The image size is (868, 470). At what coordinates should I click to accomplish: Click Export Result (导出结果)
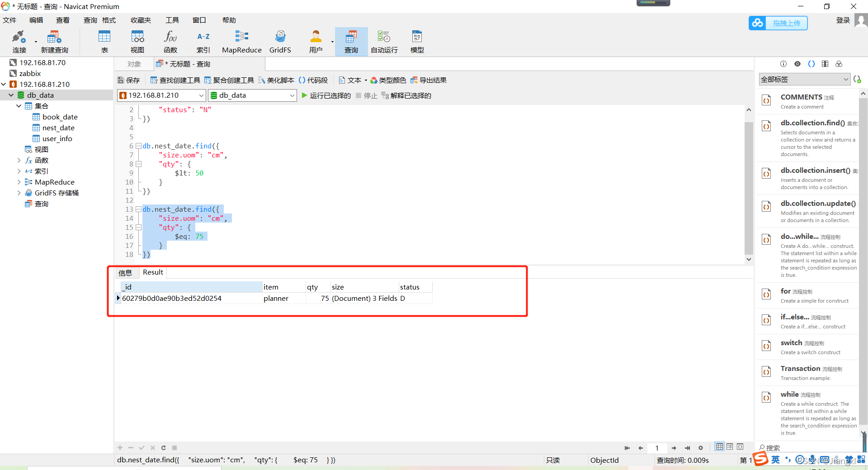point(429,80)
